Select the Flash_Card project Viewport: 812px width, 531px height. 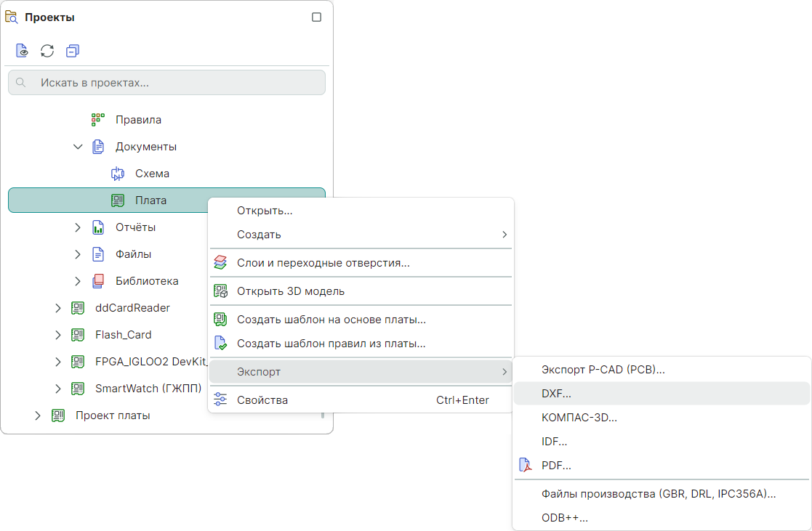pos(123,335)
